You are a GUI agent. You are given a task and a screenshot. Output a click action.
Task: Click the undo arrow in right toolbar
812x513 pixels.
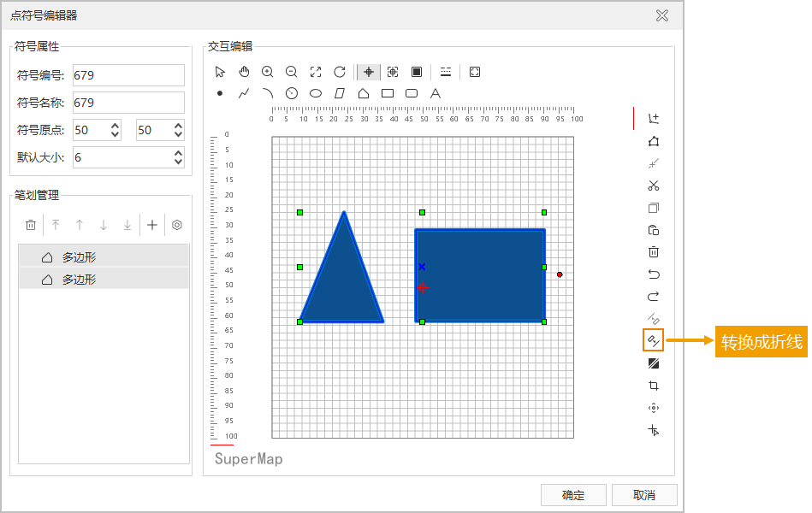coord(654,274)
